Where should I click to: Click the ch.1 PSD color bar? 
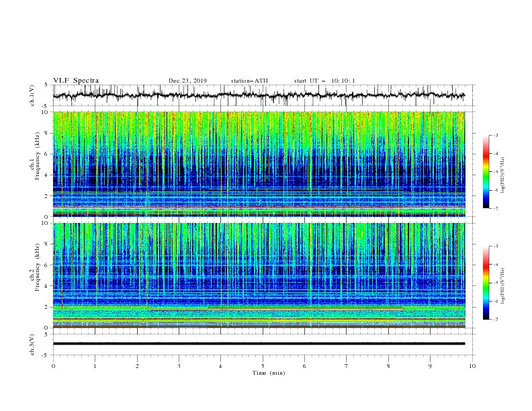486,172
